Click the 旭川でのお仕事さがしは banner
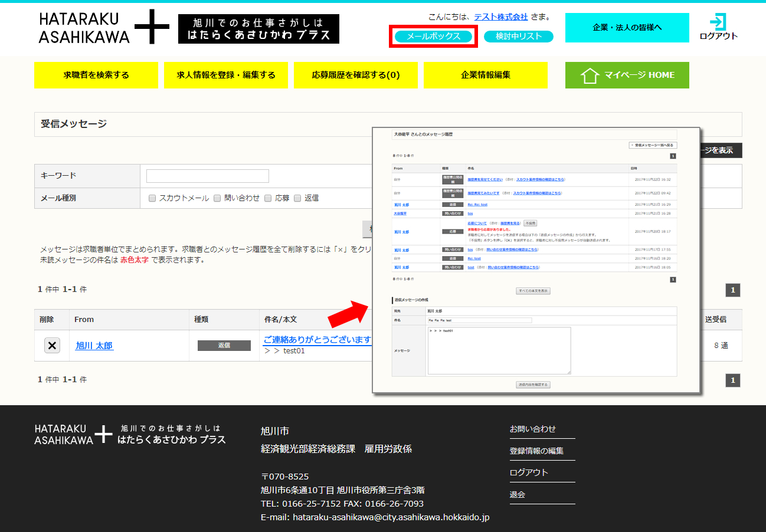The image size is (766, 532). pyautogui.click(x=259, y=29)
